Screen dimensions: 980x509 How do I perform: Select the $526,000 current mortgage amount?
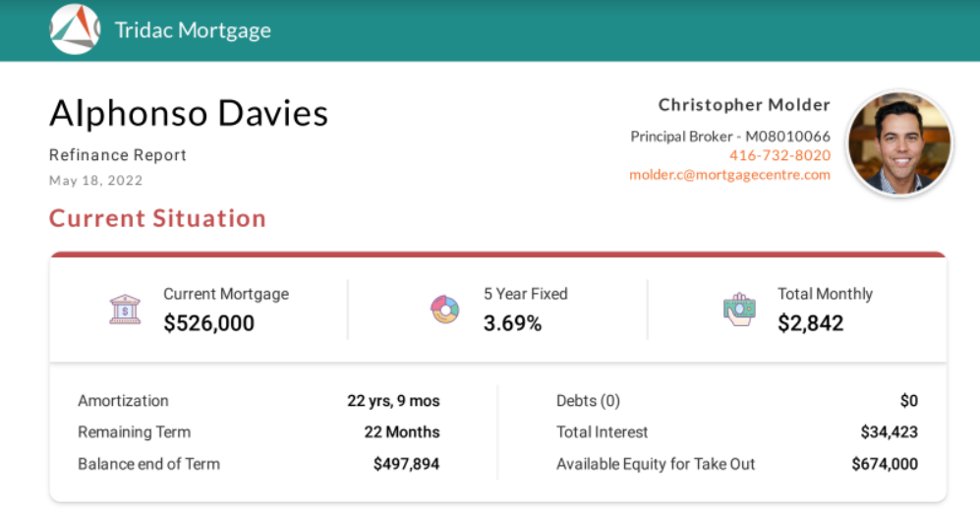coord(208,323)
